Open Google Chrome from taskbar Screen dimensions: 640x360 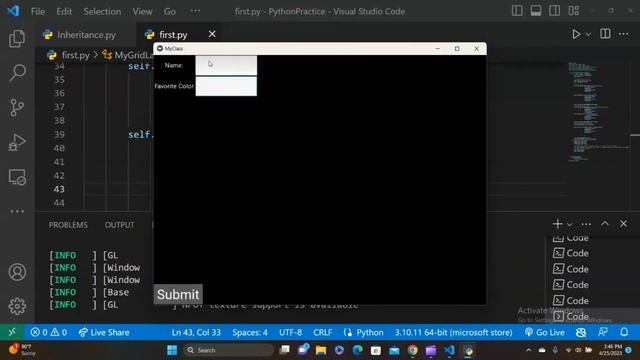pos(413,350)
